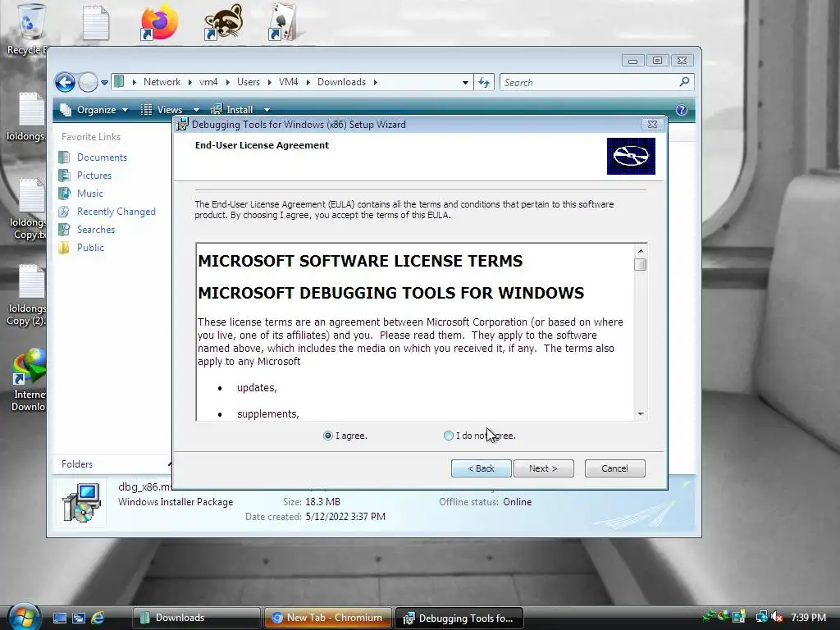This screenshot has width=840, height=630.
Task: Open Music in Favorite Links
Action: click(90, 194)
